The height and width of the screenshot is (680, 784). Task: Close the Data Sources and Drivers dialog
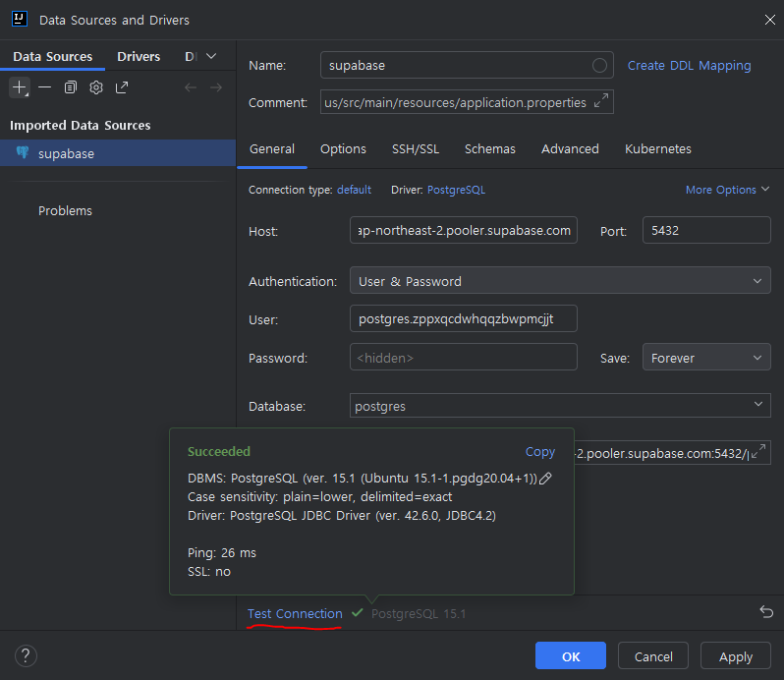(x=769, y=20)
